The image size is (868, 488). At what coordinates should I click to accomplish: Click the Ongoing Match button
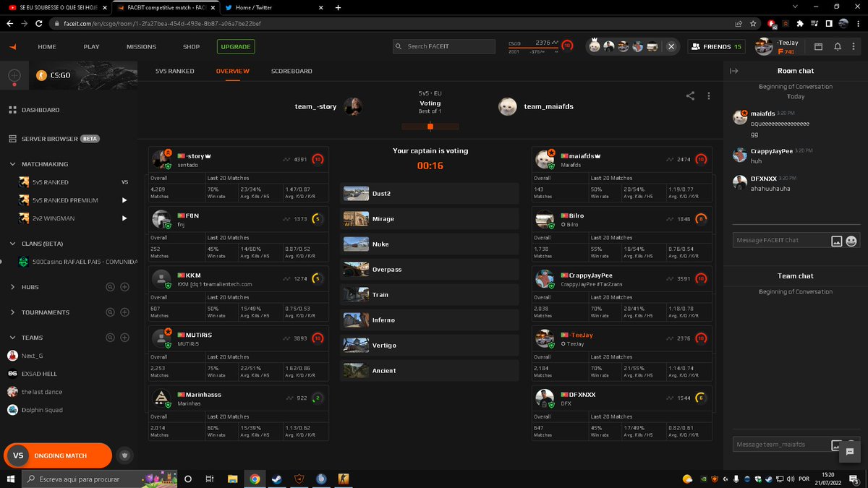tap(58, 455)
